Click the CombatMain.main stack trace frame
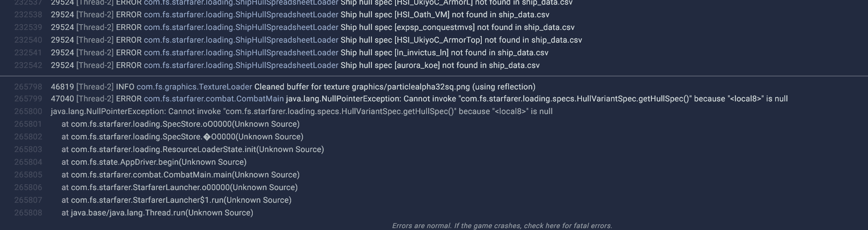Screen dimensions: 868x230 pyautogui.click(x=180, y=175)
